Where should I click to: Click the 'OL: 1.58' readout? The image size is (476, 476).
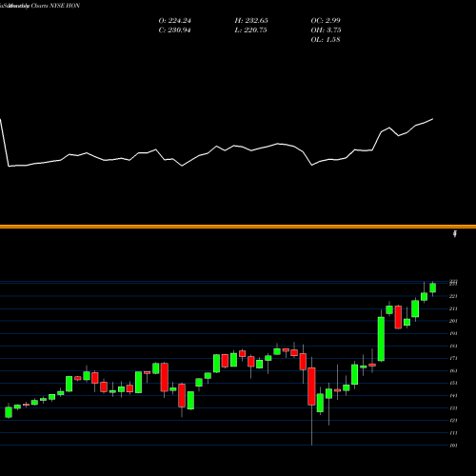[326, 40]
